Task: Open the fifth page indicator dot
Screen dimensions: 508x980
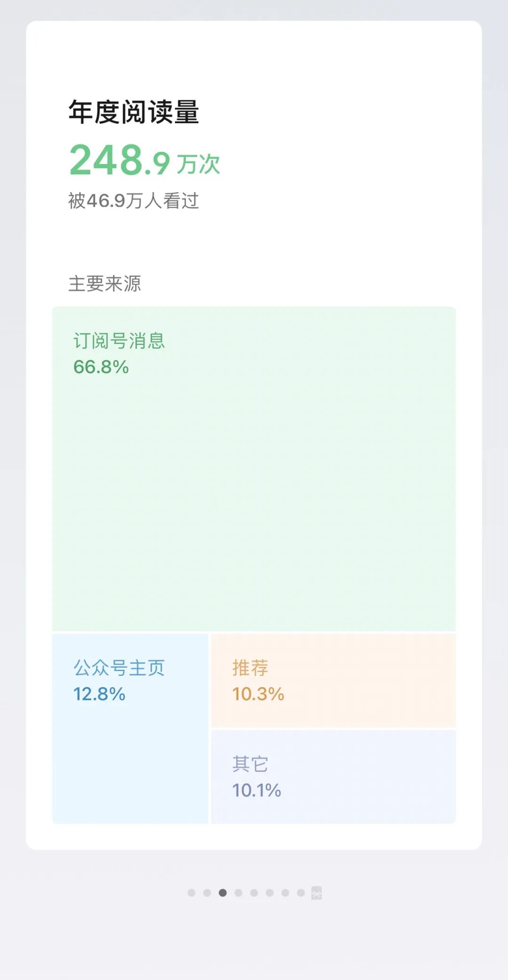Action: [254, 893]
